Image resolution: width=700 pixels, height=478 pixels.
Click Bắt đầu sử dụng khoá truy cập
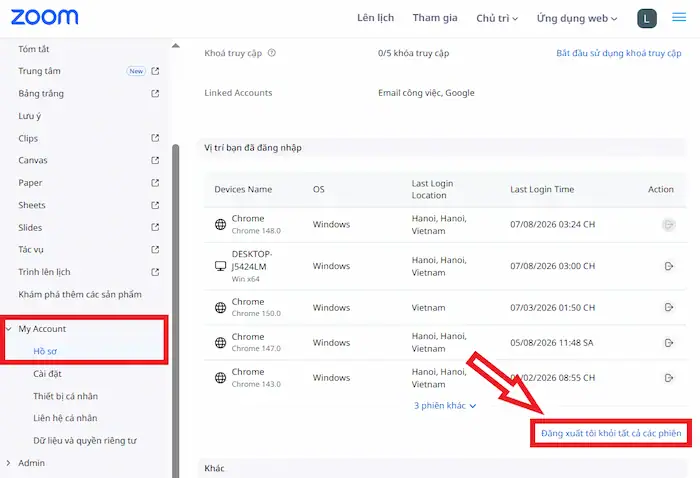[619, 53]
